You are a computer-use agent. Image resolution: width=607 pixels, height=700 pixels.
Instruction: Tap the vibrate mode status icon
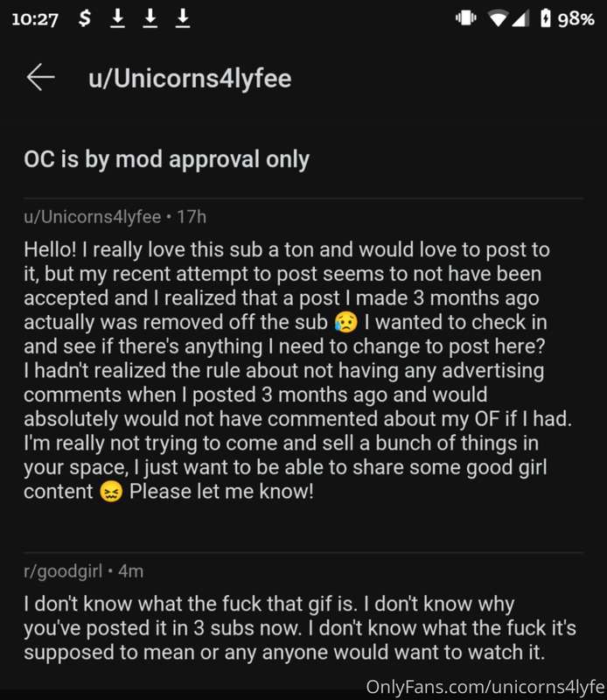(x=466, y=18)
